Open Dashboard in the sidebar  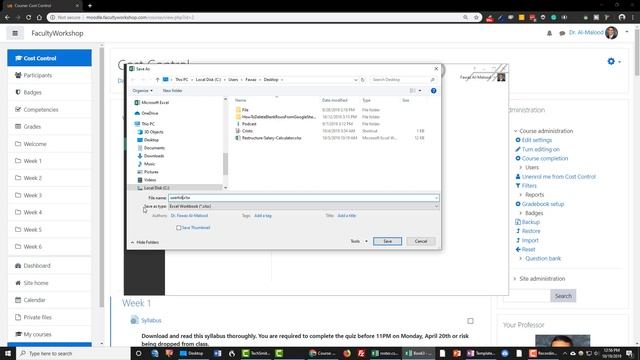coord(49,266)
